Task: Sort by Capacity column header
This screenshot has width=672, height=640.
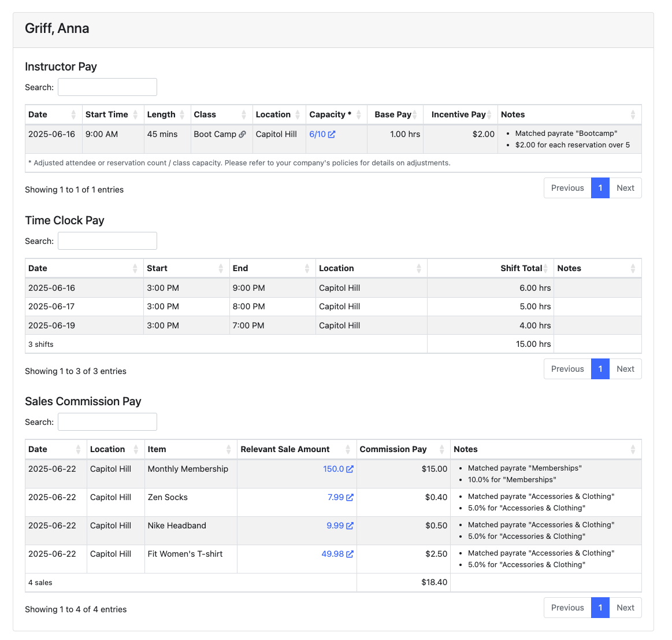Action: click(336, 114)
